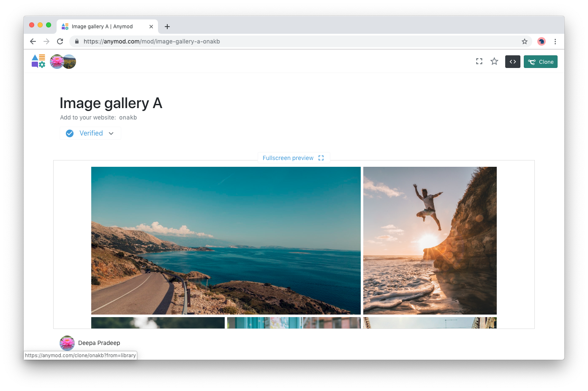Star this mod in the page header

tap(494, 62)
